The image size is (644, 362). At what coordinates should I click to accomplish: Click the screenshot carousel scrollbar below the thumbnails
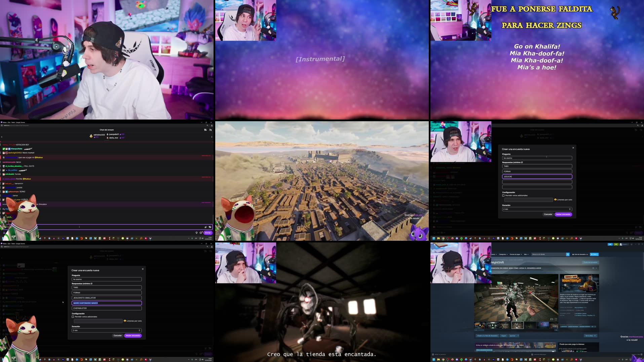(x=498, y=330)
